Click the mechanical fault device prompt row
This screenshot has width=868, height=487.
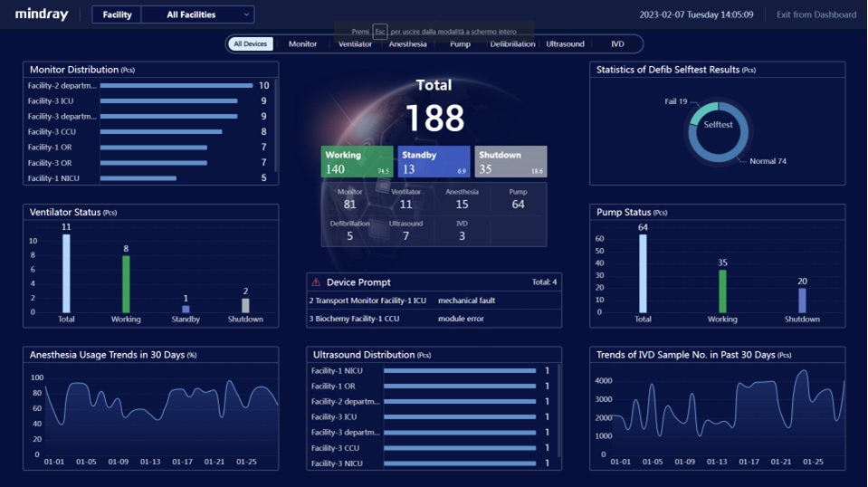click(434, 301)
